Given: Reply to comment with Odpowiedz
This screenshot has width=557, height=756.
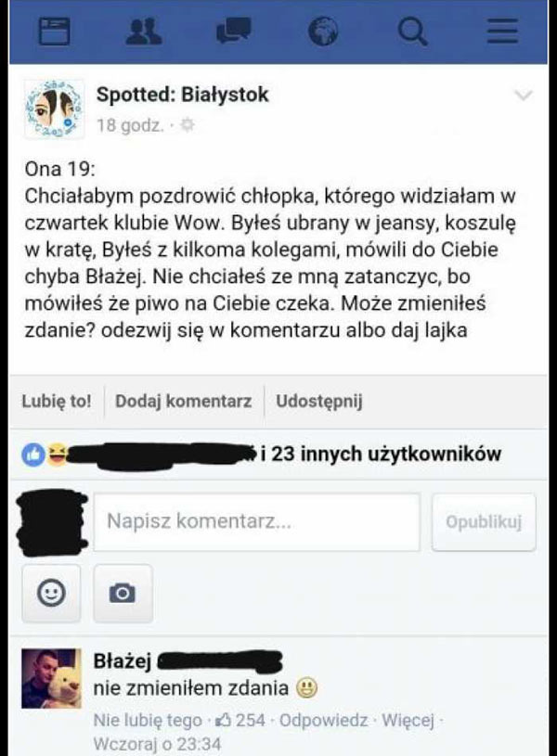Looking at the screenshot, I should (323, 721).
